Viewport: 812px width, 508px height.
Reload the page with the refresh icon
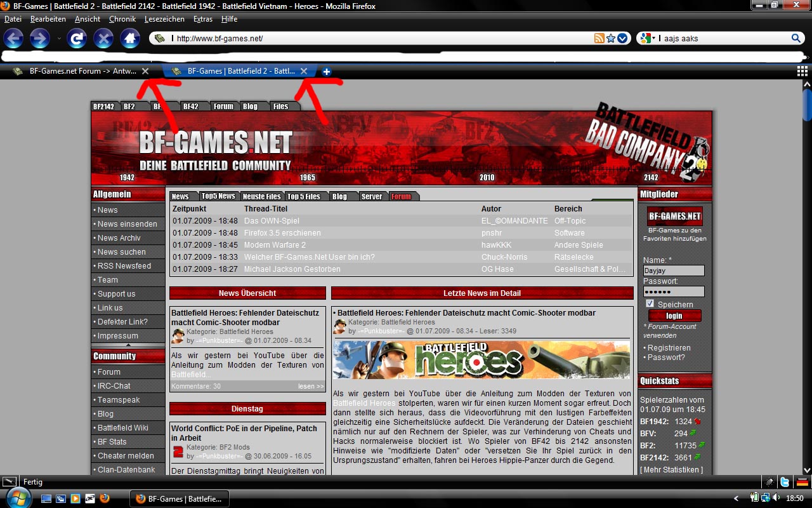pos(77,38)
